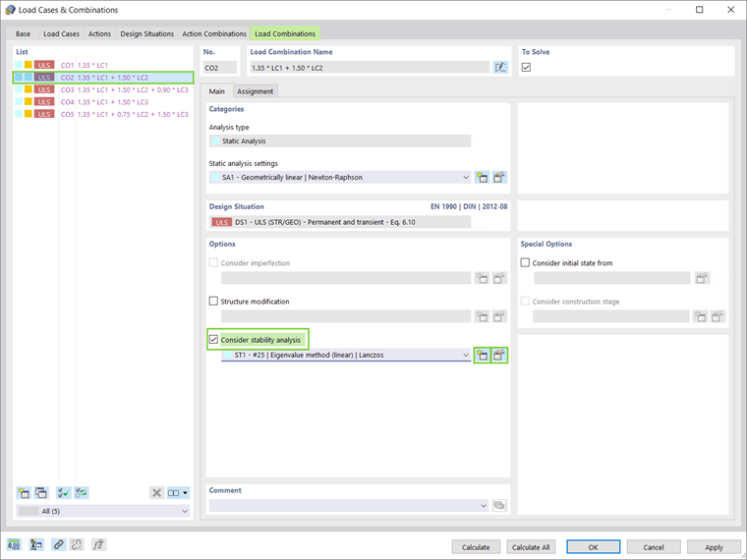The width and height of the screenshot is (747, 560).
Task: Select CO1 1.35 * LC1 in list
Action: pyautogui.click(x=103, y=65)
